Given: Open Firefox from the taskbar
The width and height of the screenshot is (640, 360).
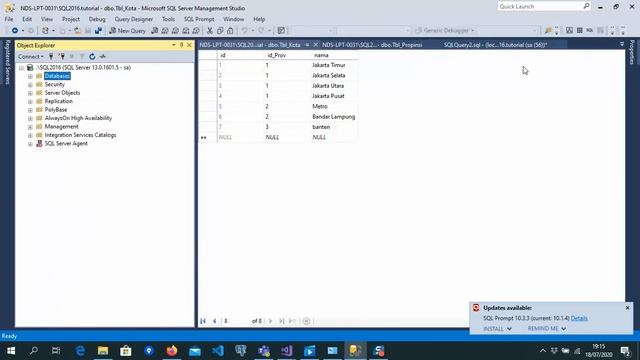Looking at the screenshot, I should pos(172,351).
